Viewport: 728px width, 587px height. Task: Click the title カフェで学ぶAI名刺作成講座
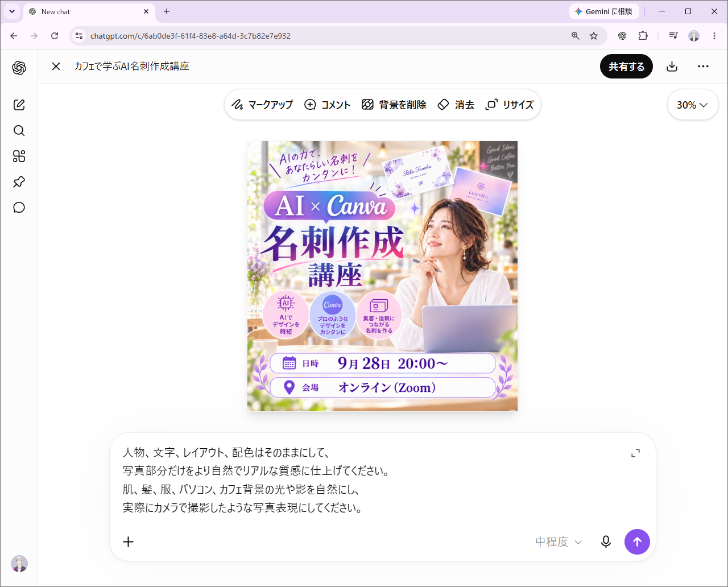click(131, 67)
